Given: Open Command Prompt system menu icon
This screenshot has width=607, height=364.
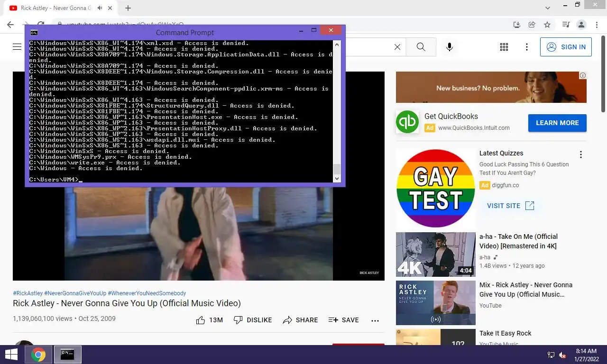Looking at the screenshot, I should (34, 33).
